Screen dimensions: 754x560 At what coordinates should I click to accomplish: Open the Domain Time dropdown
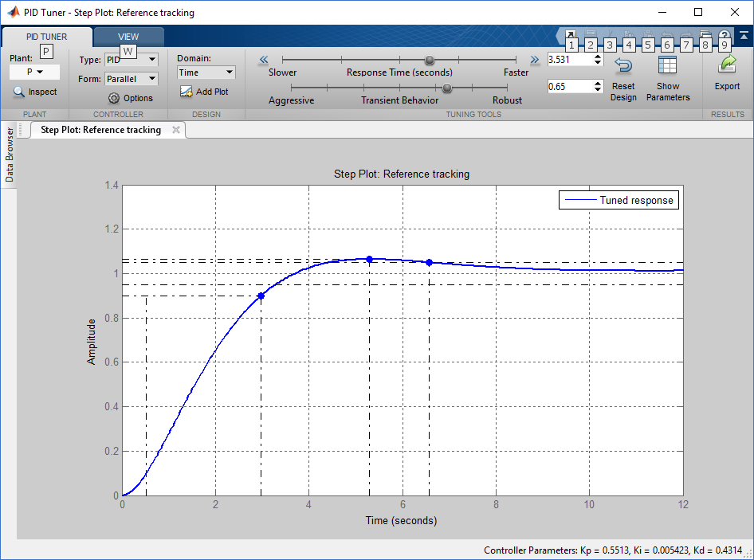[206, 72]
